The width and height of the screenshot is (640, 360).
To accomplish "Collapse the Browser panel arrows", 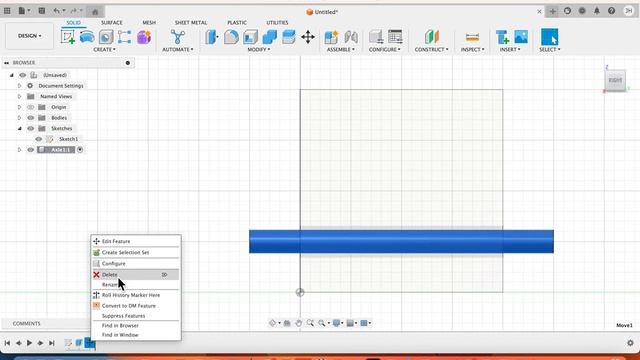I will coord(7,63).
